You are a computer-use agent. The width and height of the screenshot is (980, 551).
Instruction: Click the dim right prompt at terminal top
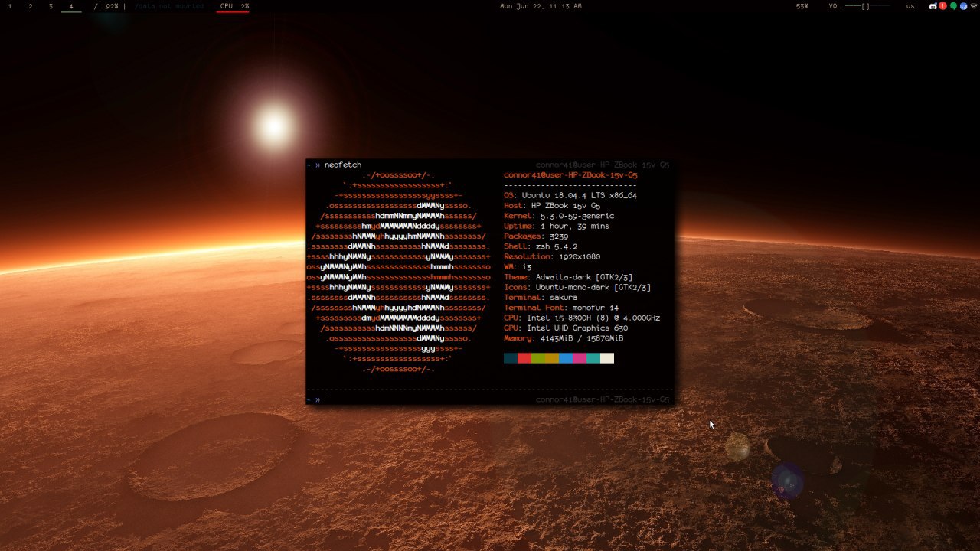tap(603, 165)
